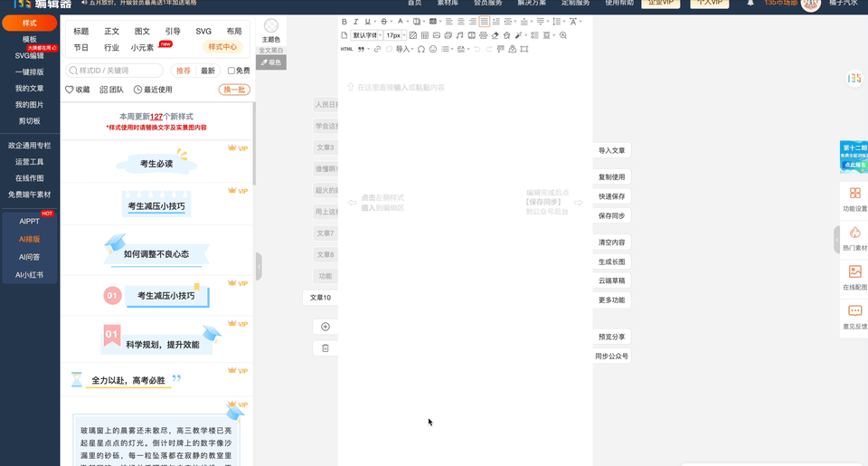
Task: Click the new blank document icon
Action: pyautogui.click(x=344, y=35)
